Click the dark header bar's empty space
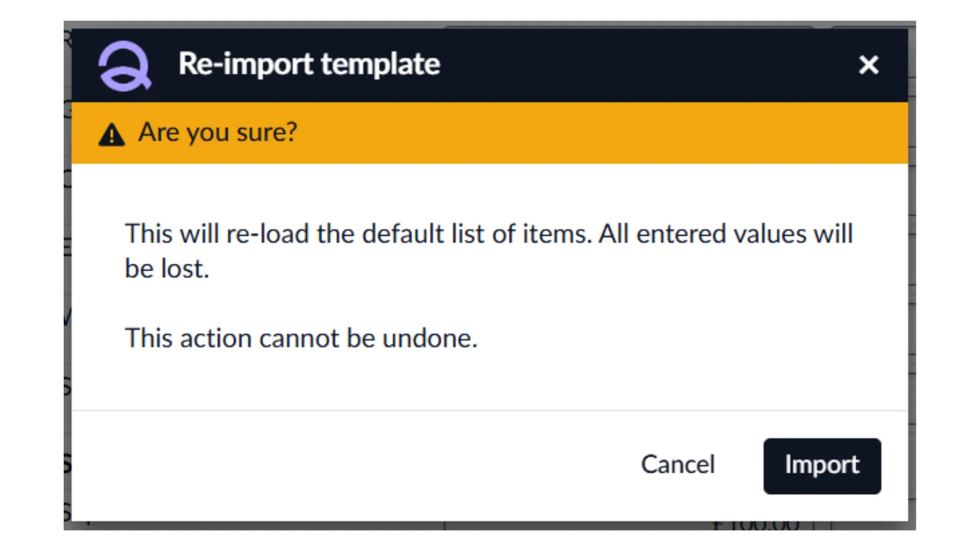Screen dimensions: 980x551 coord(643,64)
